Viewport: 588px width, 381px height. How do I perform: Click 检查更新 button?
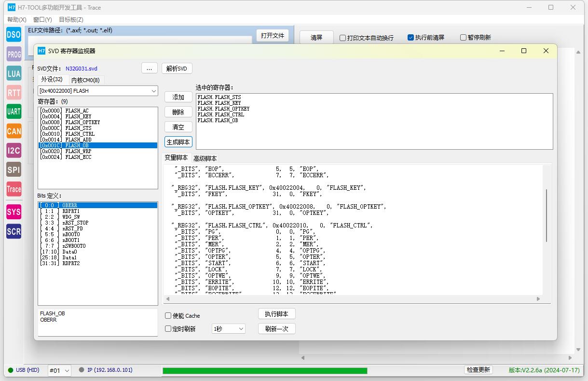(x=479, y=370)
